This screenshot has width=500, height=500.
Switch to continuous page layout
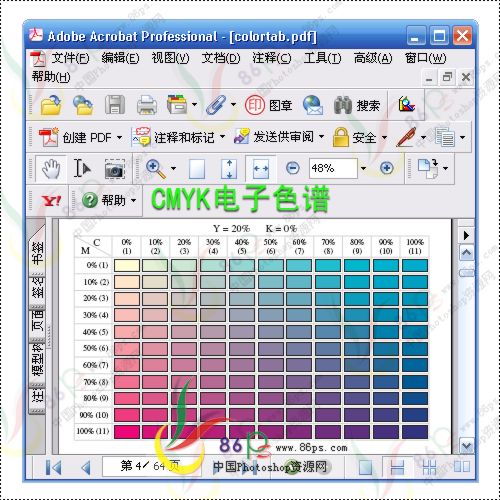point(397,467)
